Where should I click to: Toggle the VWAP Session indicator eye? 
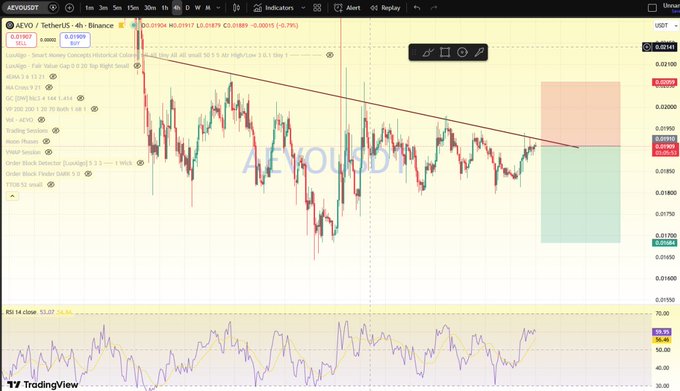(x=49, y=152)
